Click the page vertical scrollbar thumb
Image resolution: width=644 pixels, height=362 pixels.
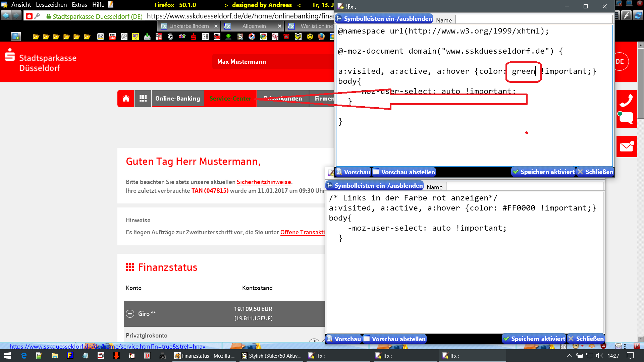(641, 84)
